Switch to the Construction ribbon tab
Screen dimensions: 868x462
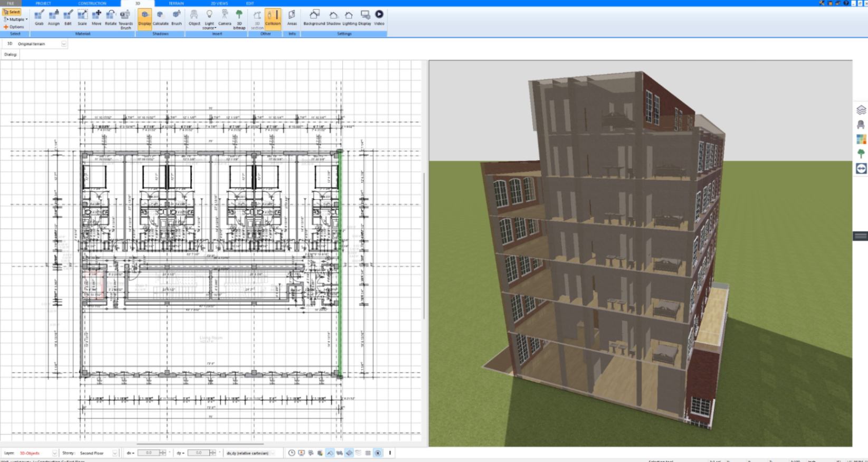[x=92, y=3]
